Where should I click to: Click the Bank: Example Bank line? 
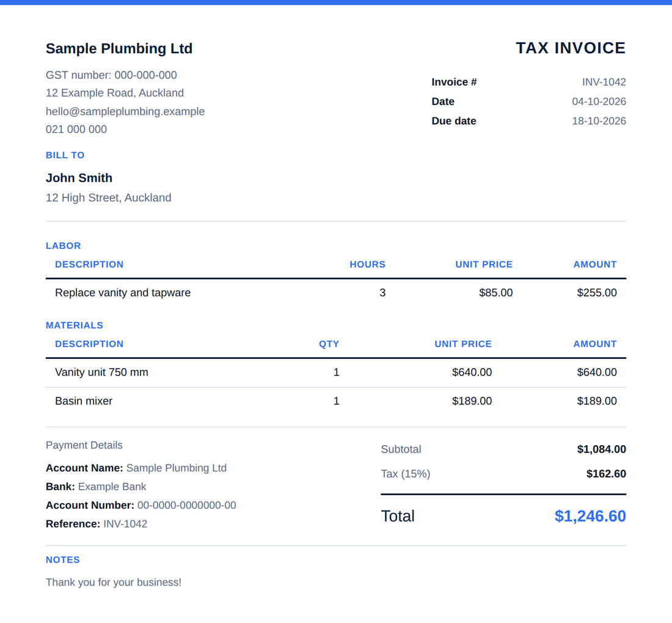coord(96,487)
